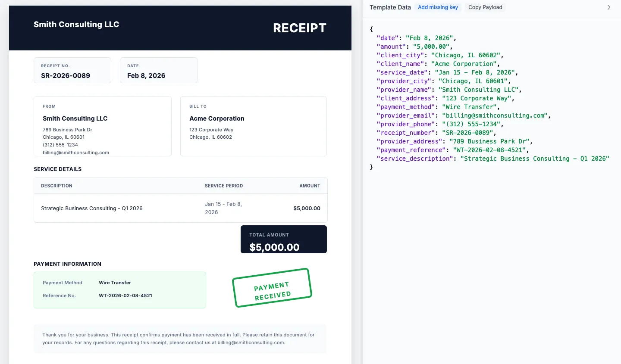Screen dimensions: 621x364
Task: Click the receipt number SR-2026-0089 field
Action: pyautogui.click(x=72, y=70)
